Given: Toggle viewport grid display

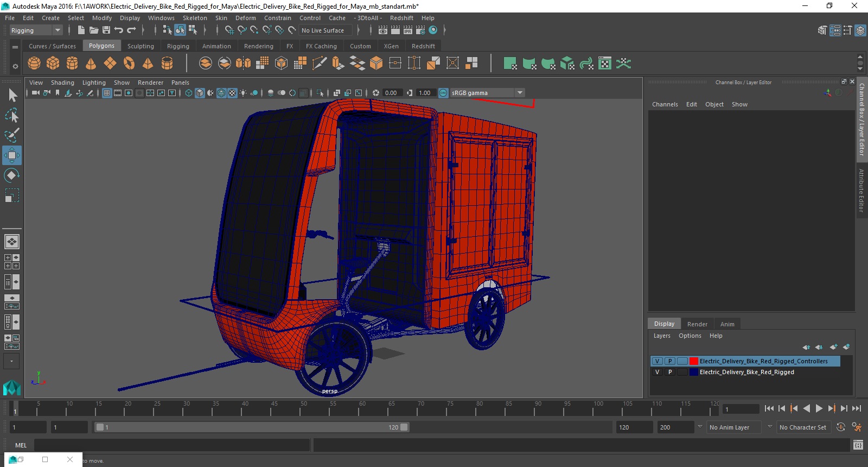Looking at the screenshot, I should [x=107, y=93].
